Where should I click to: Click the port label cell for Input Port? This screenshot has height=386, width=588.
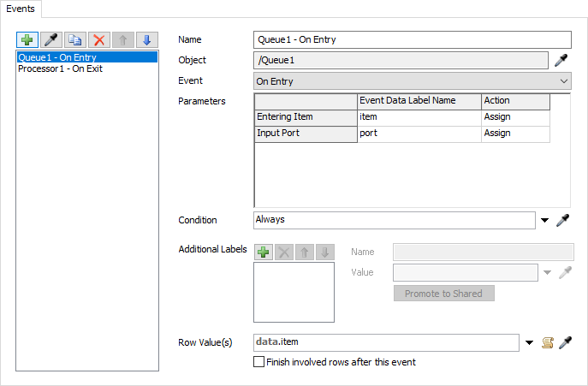point(419,134)
